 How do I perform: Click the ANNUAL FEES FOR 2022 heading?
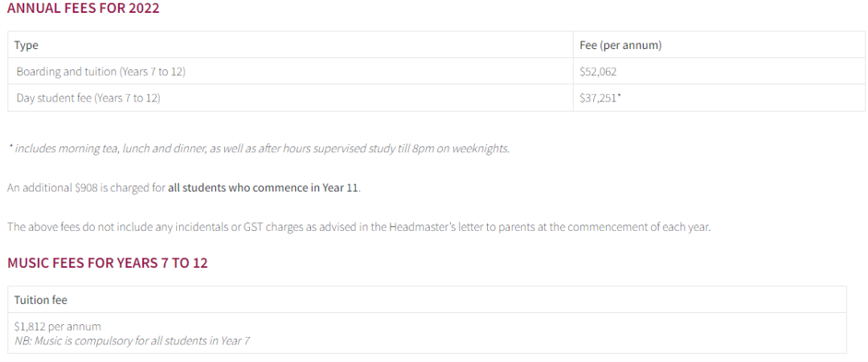(84, 9)
